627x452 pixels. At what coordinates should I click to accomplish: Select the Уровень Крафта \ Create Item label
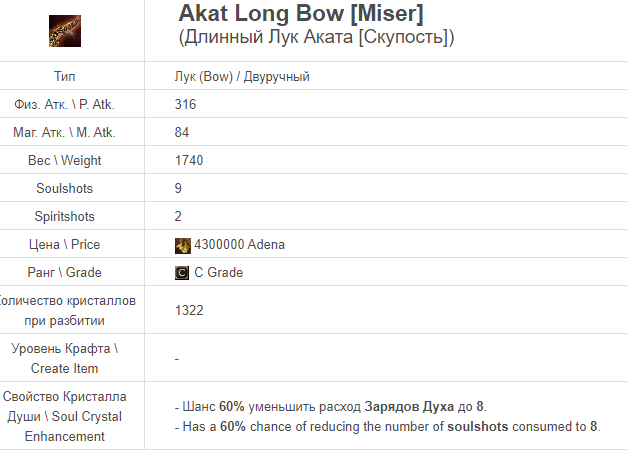coord(64,358)
